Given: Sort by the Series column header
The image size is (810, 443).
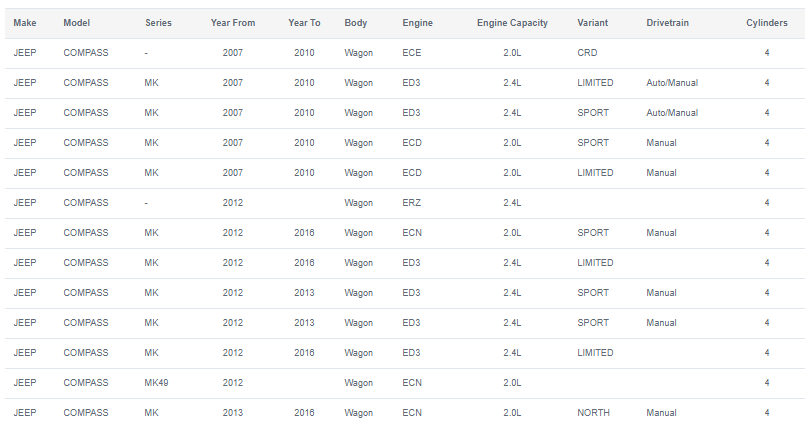Looking at the screenshot, I should [x=158, y=23].
